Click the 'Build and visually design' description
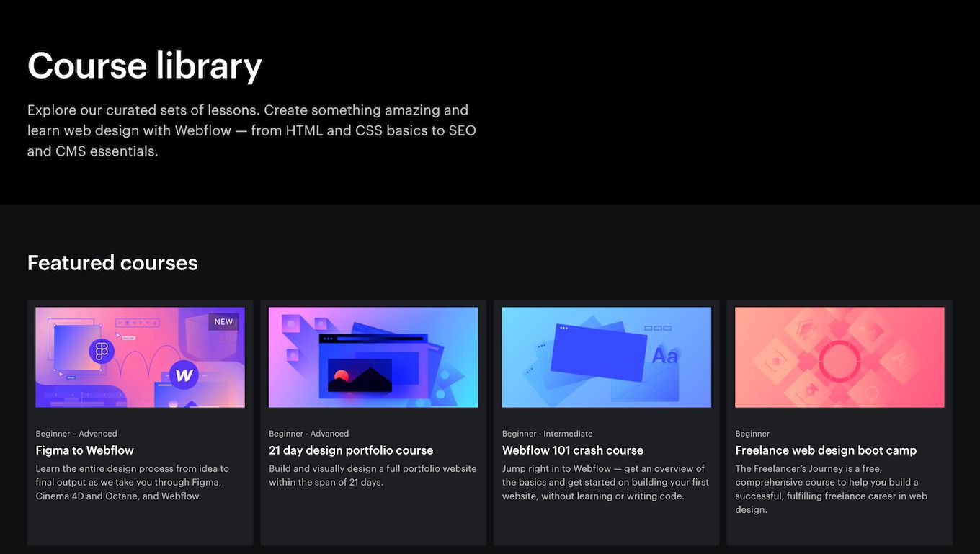The width and height of the screenshot is (980, 554). point(373,475)
